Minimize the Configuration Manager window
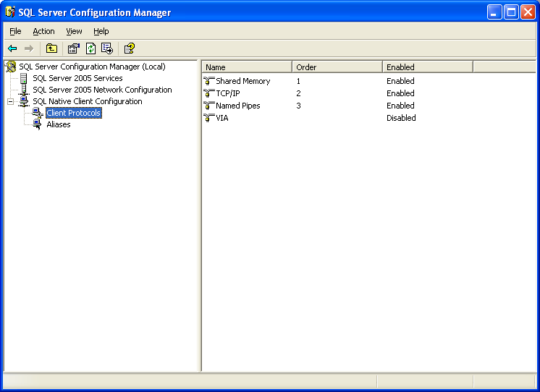The image size is (540, 392). coord(494,12)
